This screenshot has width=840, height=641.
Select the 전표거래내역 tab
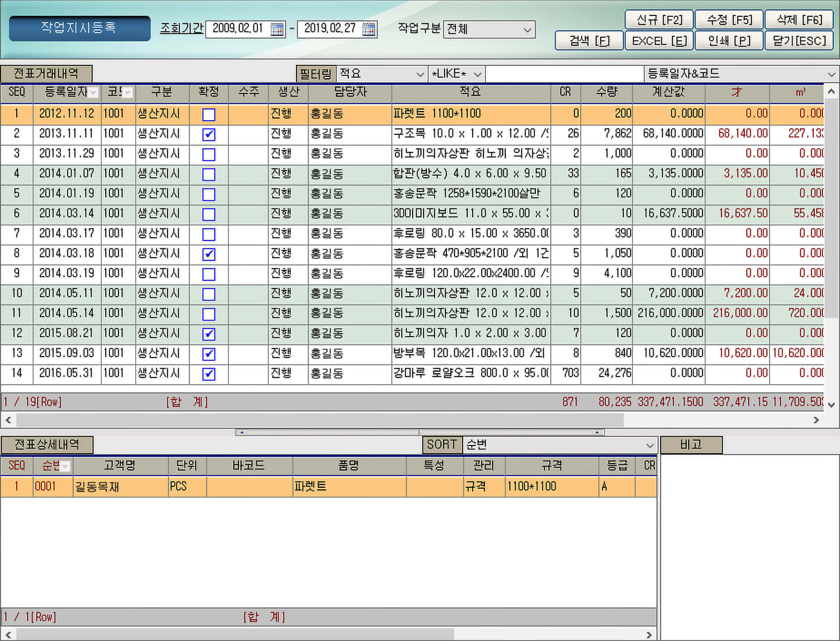[46, 73]
